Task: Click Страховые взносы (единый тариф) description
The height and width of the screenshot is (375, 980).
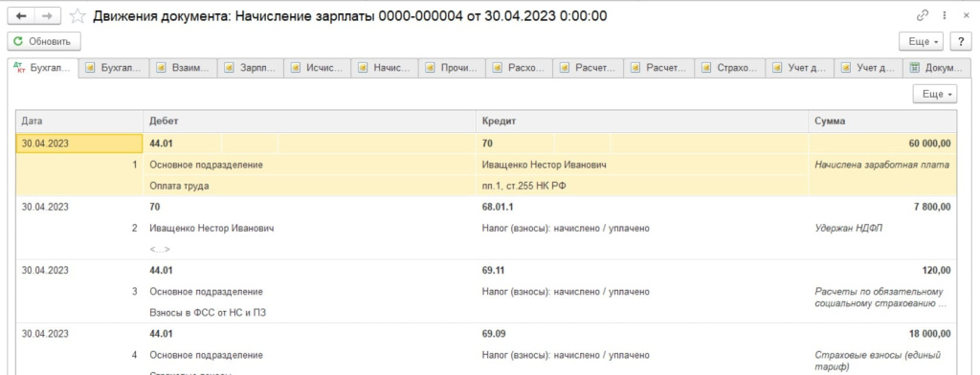Action: click(878, 362)
